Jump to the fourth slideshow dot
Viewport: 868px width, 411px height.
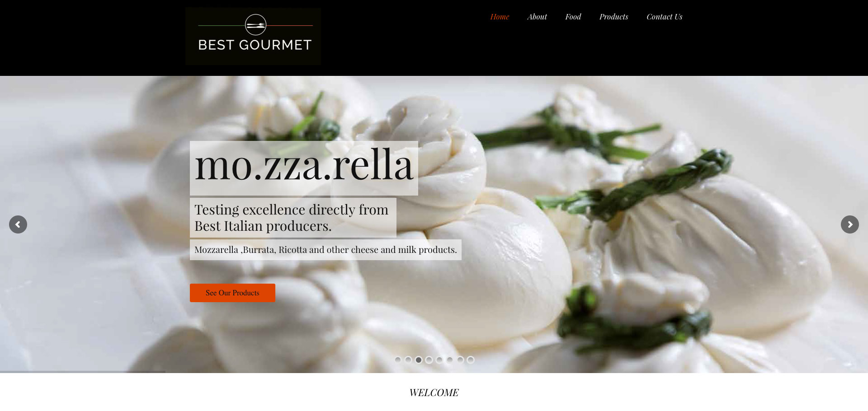pos(429,360)
